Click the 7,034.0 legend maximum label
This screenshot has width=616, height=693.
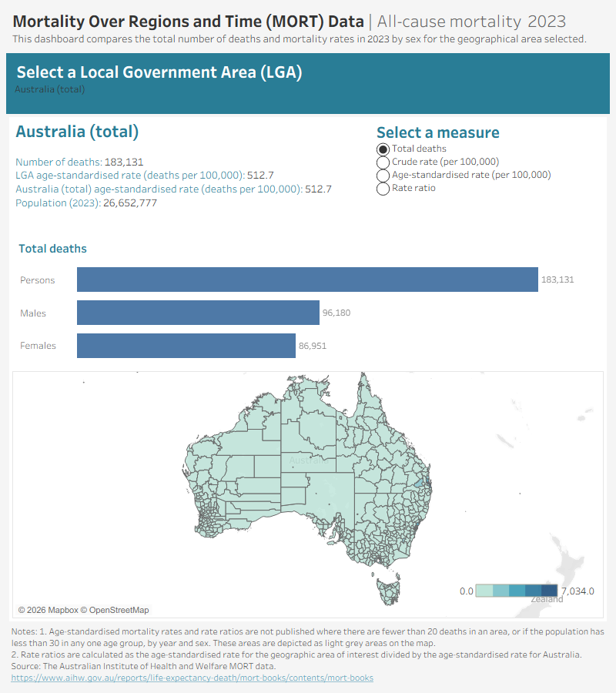coord(577,591)
